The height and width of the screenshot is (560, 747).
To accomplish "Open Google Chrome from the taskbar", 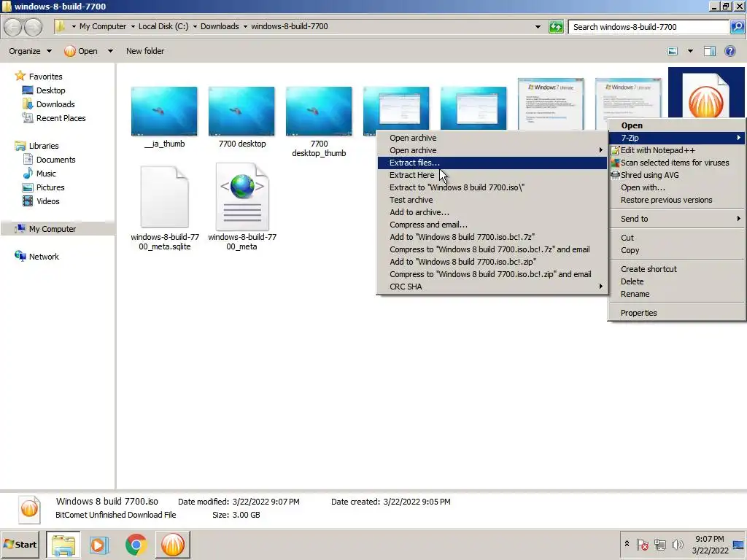I will point(136,544).
